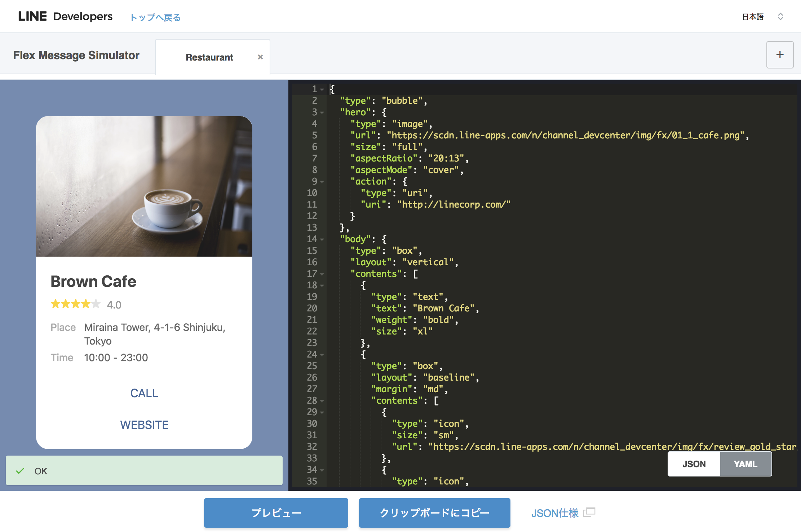Click the fourth gold star in the rating
Viewport: 801px width, 532px height.
tap(85, 304)
